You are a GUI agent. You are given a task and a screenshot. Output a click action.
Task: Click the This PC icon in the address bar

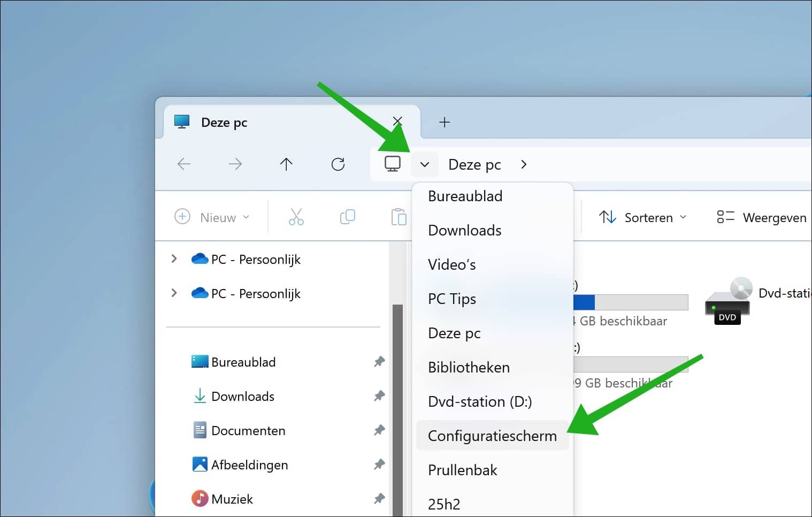pyautogui.click(x=393, y=164)
